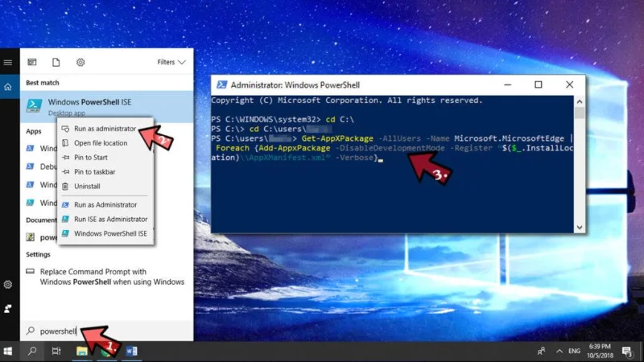Close the Administrator PowerShell window
Image resolution: width=644 pixels, height=362 pixels.
[x=569, y=84]
